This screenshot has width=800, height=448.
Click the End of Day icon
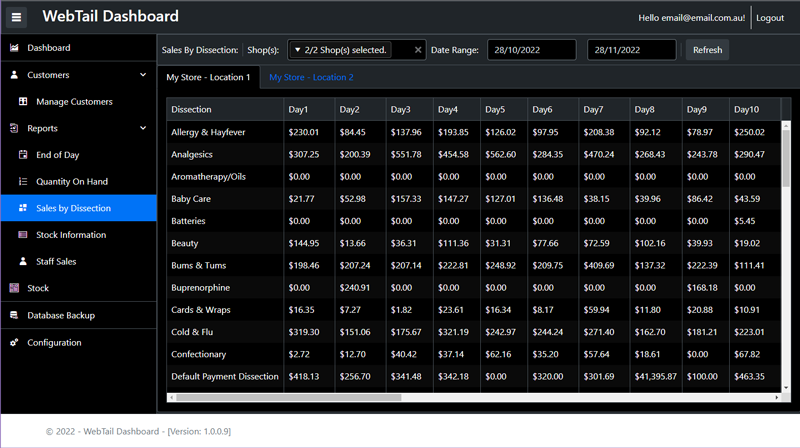tap(24, 155)
